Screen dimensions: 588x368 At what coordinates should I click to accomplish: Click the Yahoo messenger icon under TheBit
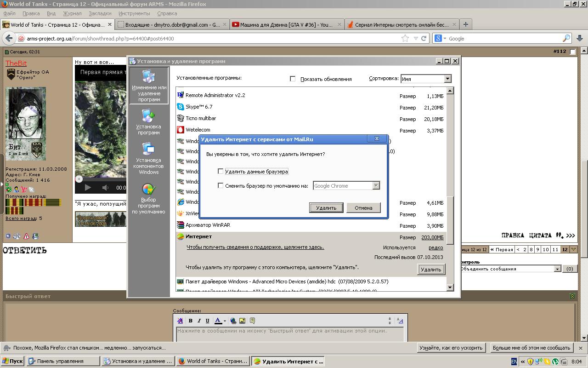pyautogui.click(x=24, y=190)
